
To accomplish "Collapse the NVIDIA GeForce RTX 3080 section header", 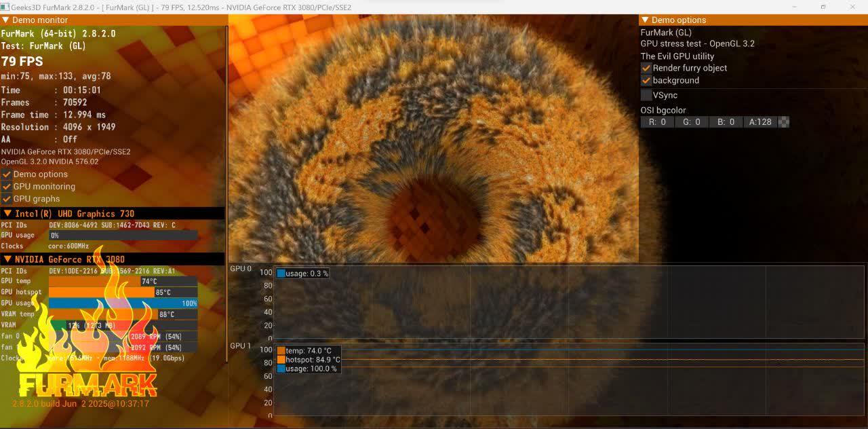I will 7,259.
